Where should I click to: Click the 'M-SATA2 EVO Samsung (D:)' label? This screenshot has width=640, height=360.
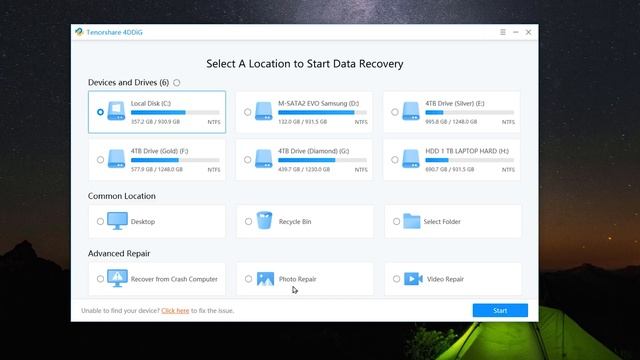click(x=319, y=103)
